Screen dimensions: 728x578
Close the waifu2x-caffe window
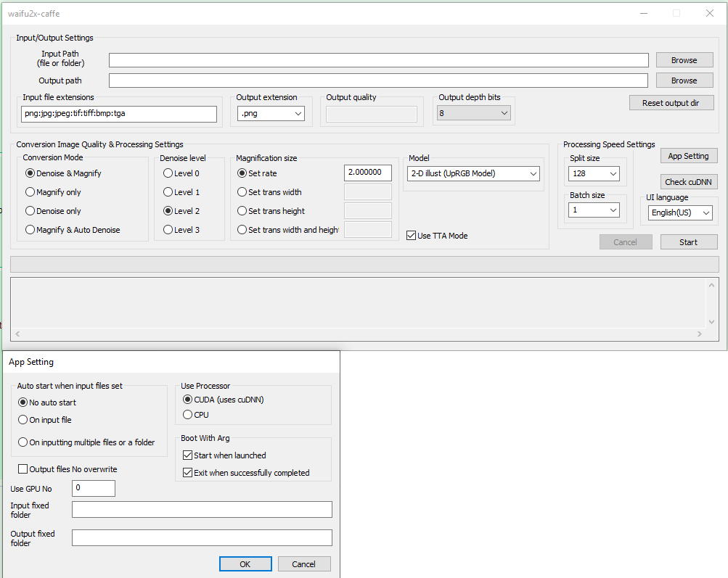point(710,14)
